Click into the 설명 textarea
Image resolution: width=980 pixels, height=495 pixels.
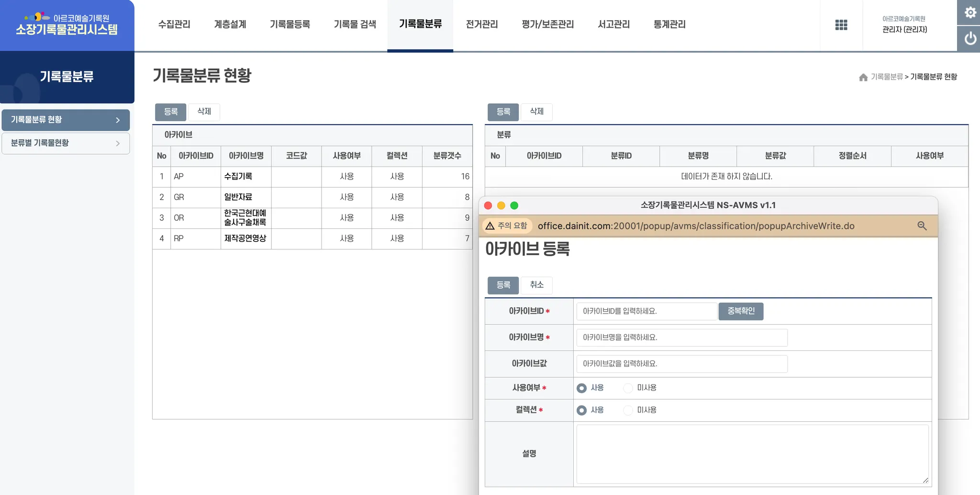point(752,454)
